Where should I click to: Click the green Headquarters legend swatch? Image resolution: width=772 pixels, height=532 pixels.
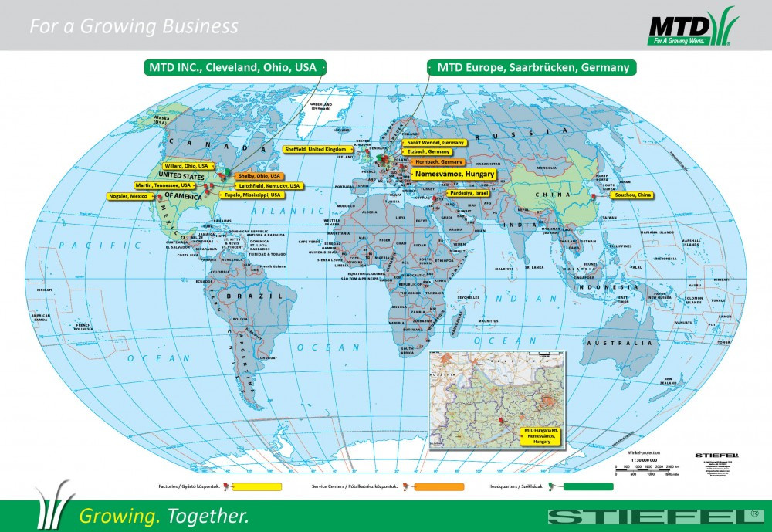tap(587, 487)
